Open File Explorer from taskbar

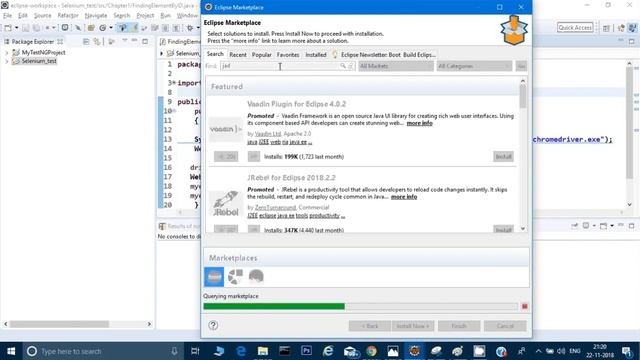click(263, 351)
